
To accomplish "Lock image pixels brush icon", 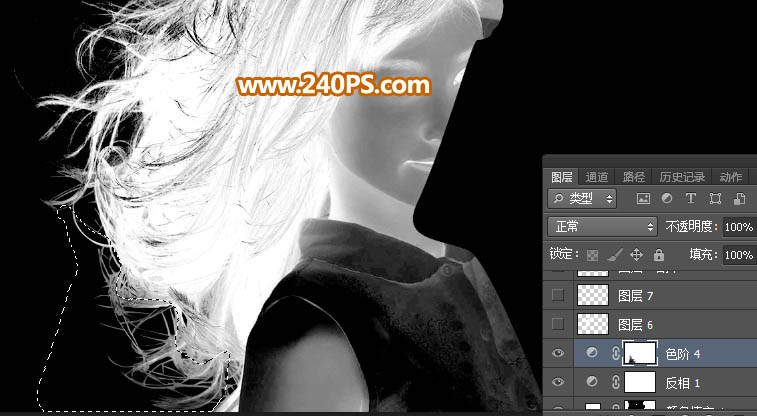I will (615, 255).
